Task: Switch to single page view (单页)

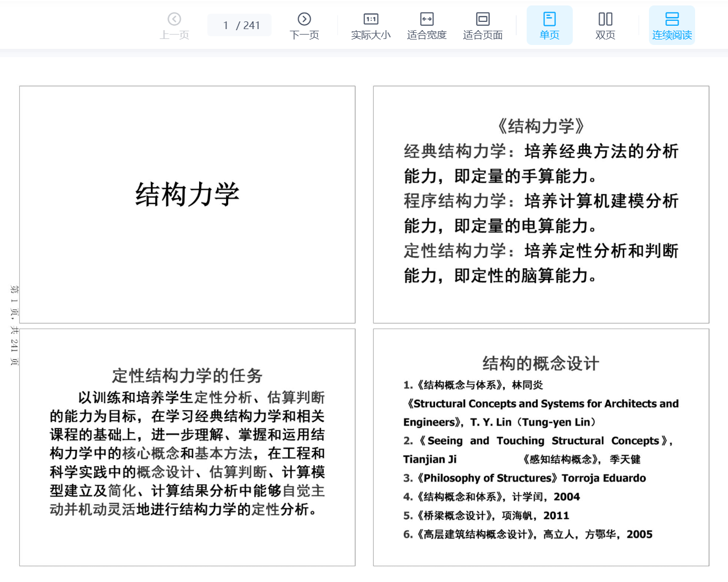Action: click(549, 26)
